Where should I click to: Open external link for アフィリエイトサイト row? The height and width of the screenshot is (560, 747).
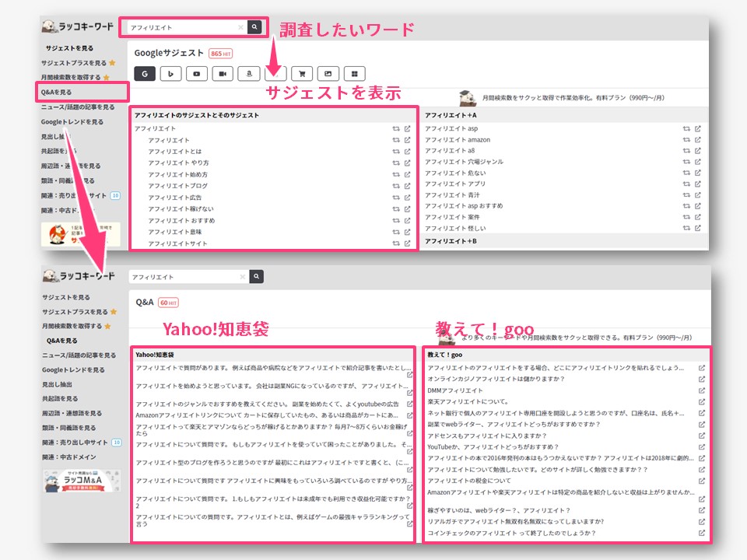[x=407, y=243]
